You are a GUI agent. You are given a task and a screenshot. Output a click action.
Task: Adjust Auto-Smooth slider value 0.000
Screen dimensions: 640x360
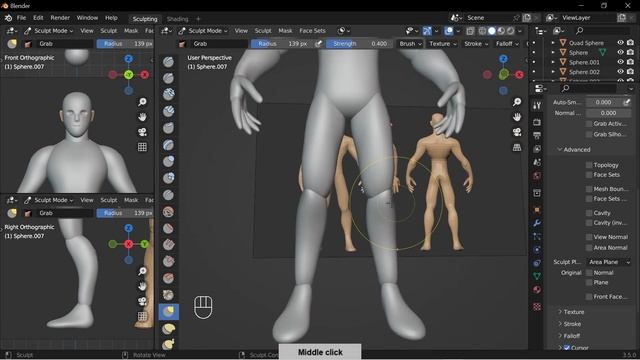[x=603, y=102]
